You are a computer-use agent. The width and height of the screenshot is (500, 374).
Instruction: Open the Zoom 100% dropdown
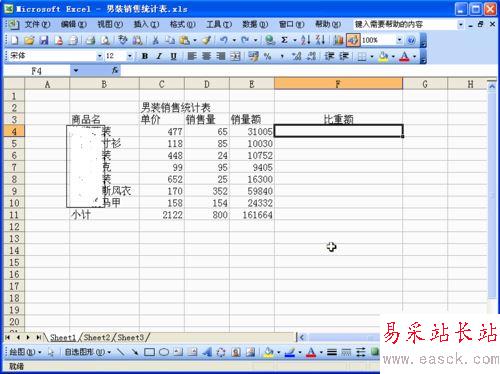[x=399, y=40]
